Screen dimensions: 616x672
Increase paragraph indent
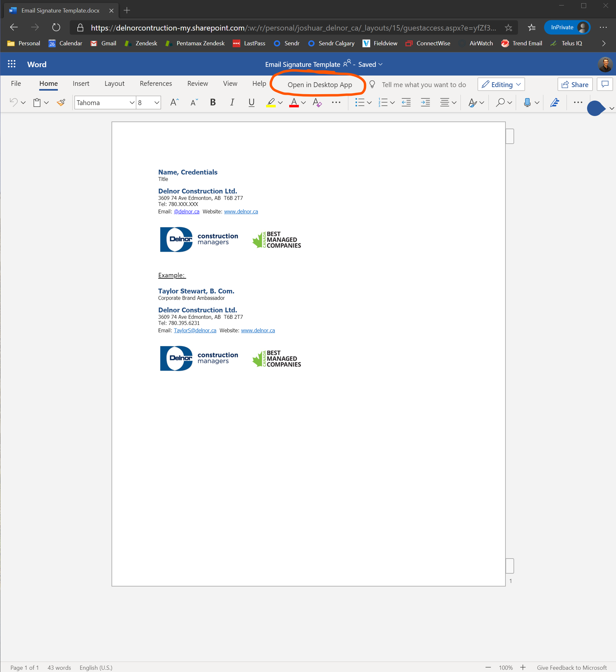[x=425, y=102]
